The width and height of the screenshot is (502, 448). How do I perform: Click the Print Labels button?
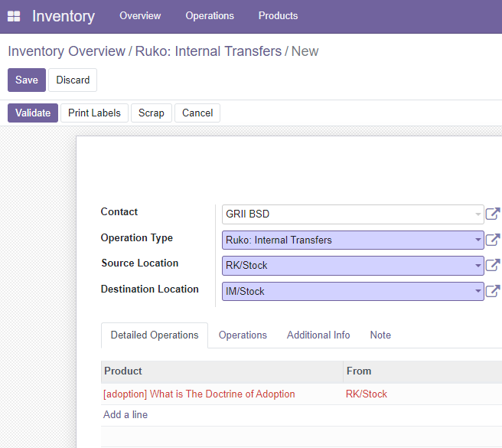pos(94,113)
